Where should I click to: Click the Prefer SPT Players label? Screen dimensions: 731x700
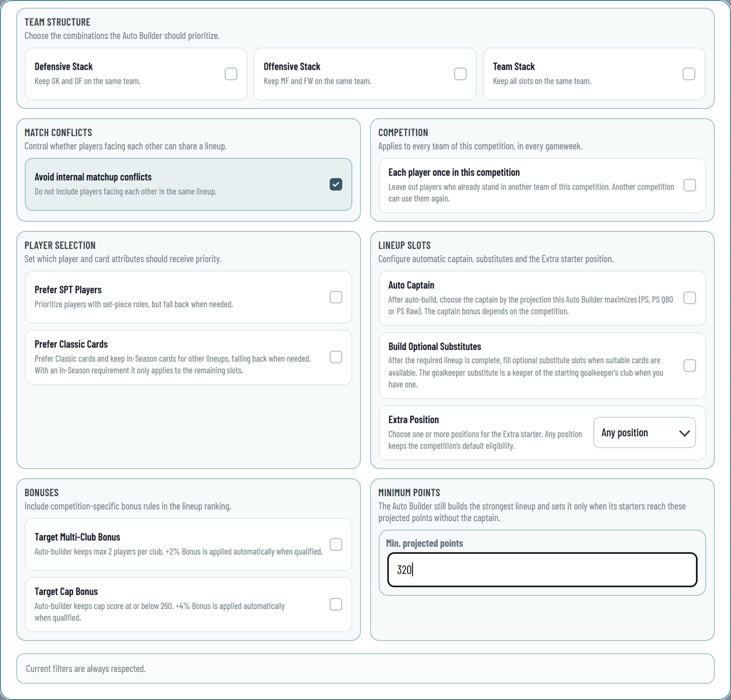[x=68, y=290]
